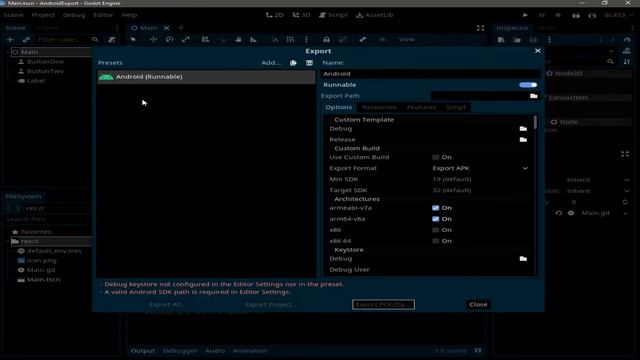The height and width of the screenshot is (360, 640).
Task: Browse for Keystore Debug file
Action: point(523,259)
